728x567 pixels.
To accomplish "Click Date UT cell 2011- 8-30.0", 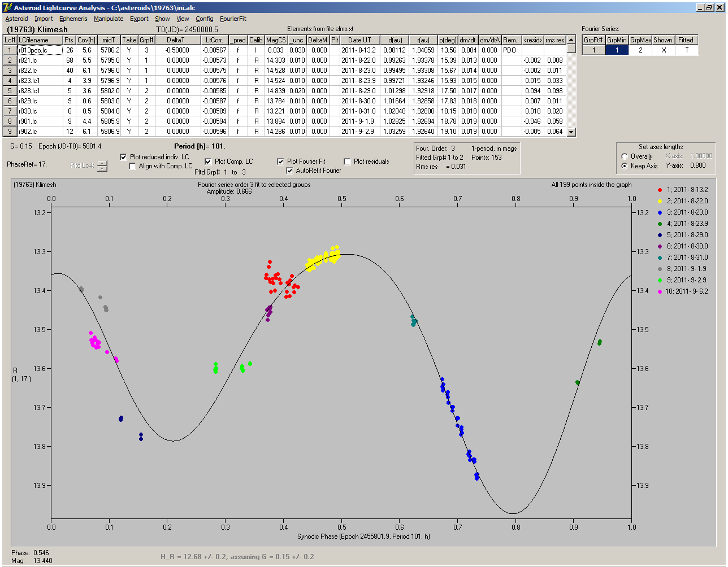I will click(359, 101).
